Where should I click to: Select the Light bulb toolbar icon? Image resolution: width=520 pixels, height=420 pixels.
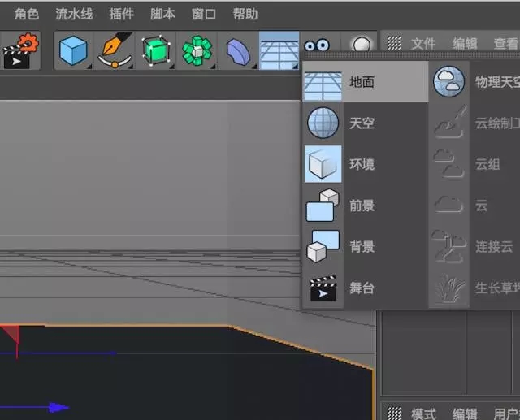(362, 44)
